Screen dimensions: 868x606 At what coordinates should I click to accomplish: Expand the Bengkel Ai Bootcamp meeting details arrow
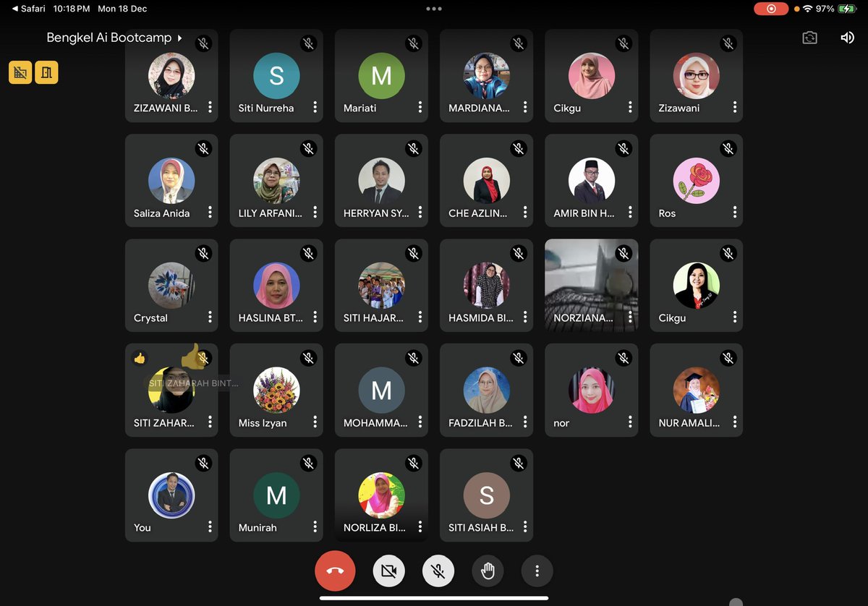179,38
